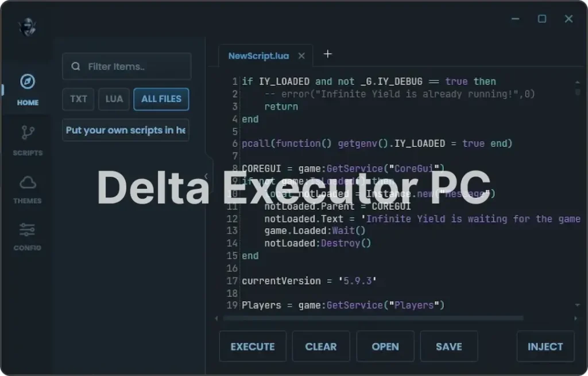Open the Home compass icon
This screenshot has height=376, width=588.
28,82
